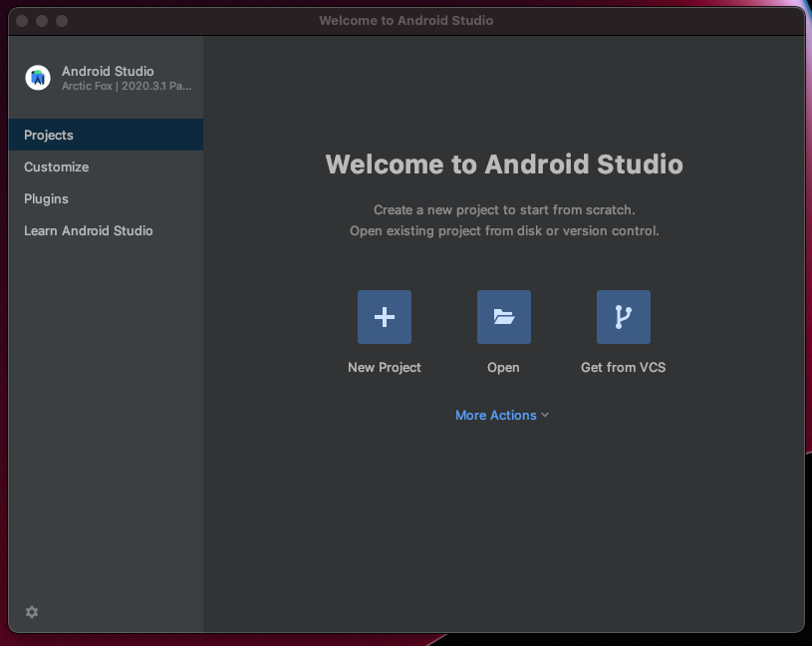Click "Create a new project" description line
The height and width of the screenshot is (646, 812).
point(504,209)
